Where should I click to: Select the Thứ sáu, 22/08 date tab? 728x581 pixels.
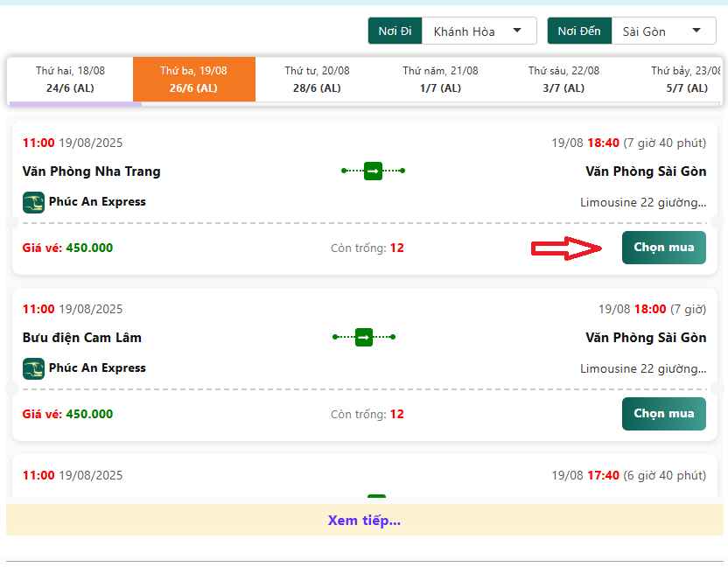pyautogui.click(x=563, y=79)
